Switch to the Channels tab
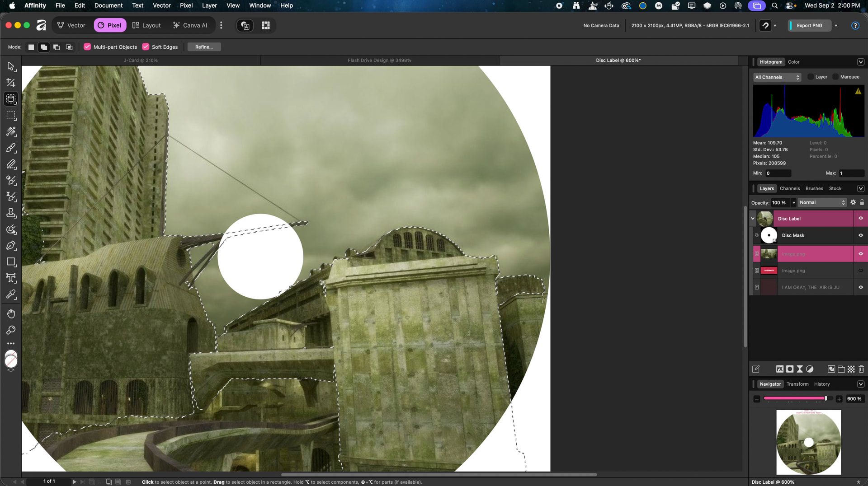The width and height of the screenshot is (868, 486). pyautogui.click(x=789, y=188)
